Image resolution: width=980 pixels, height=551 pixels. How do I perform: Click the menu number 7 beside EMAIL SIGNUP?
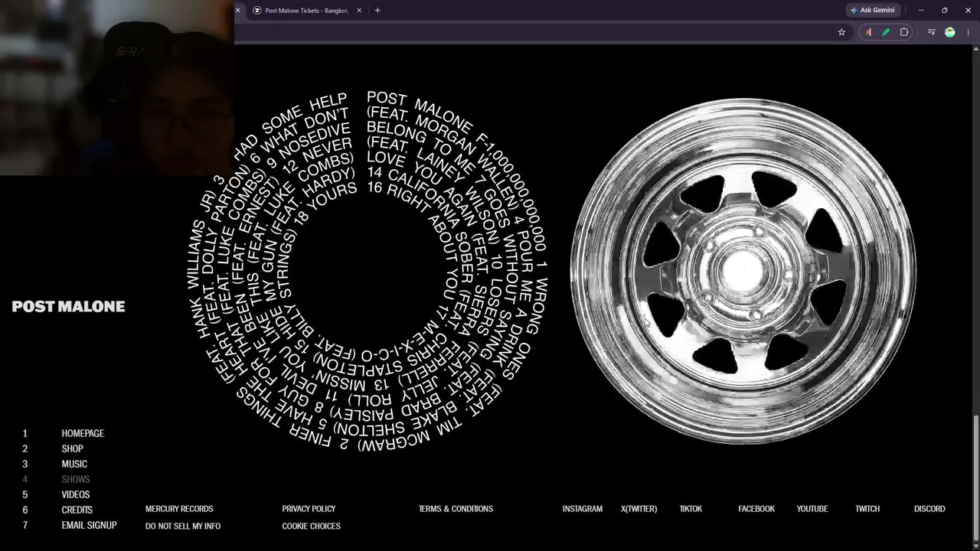tap(24, 525)
